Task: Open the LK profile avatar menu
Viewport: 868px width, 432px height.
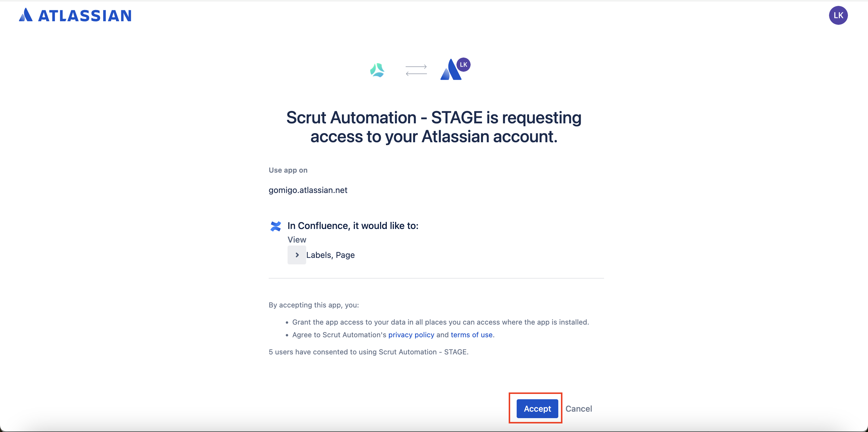Action: [838, 15]
